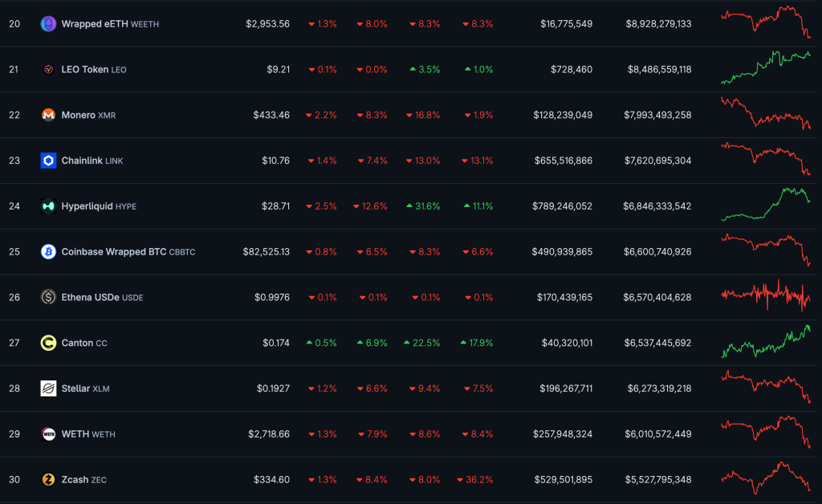The image size is (822, 504).
Task: Click the Zcash logo icon
Action: [x=48, y=480]
